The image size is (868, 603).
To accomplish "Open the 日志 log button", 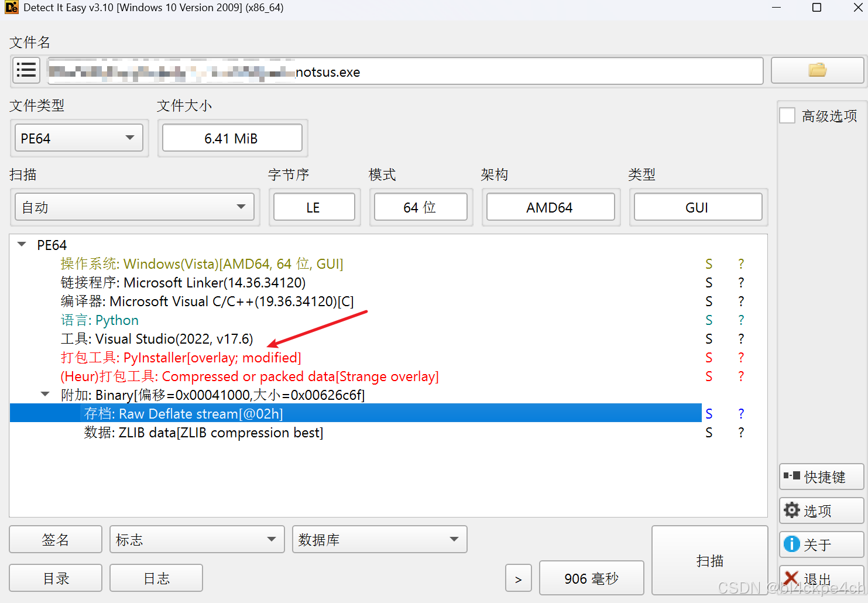I will point(156,578).
